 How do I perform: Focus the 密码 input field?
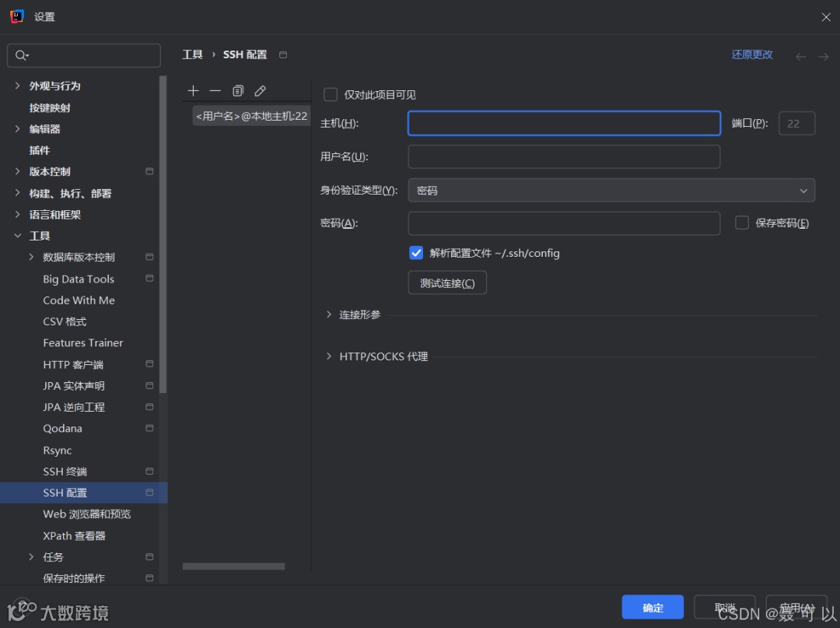pos(564,223)
